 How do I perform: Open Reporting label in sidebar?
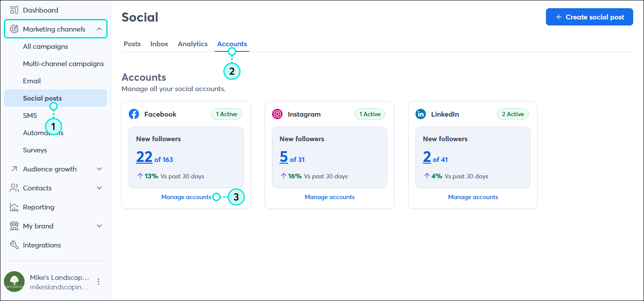point(38,207)
